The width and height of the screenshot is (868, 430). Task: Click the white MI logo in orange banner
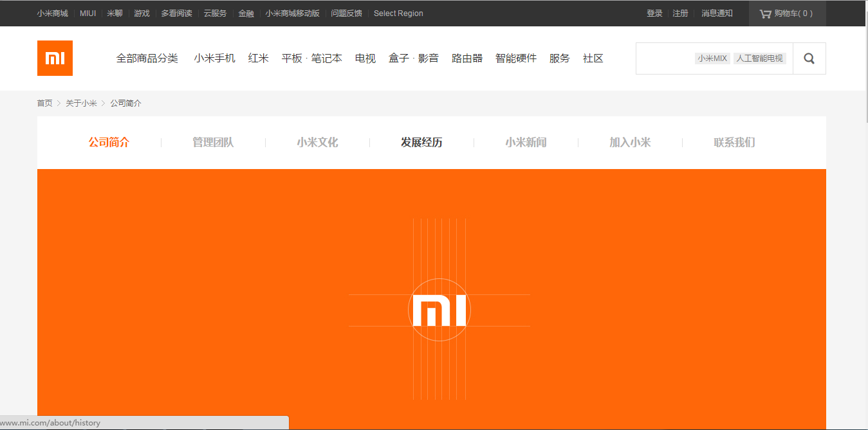pyautogui.click(x=439, y=311)
